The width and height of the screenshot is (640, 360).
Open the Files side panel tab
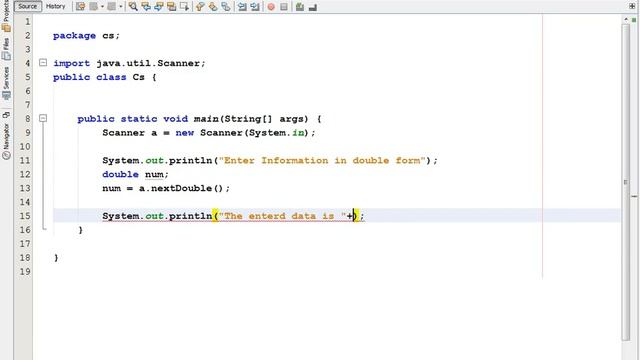point(6,49)
